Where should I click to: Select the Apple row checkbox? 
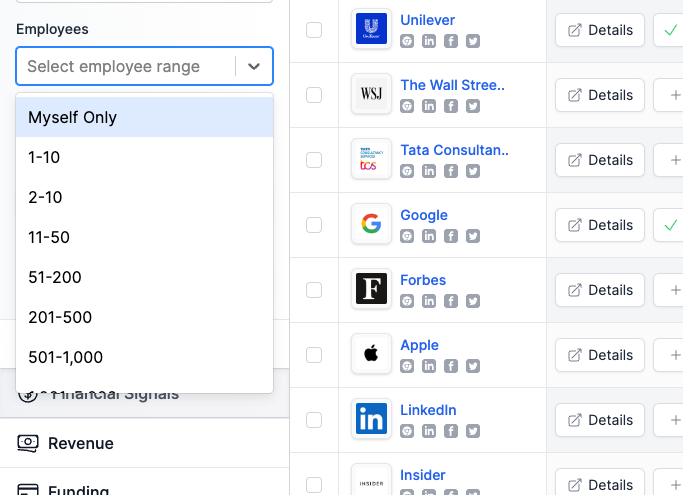coord(314,355)
